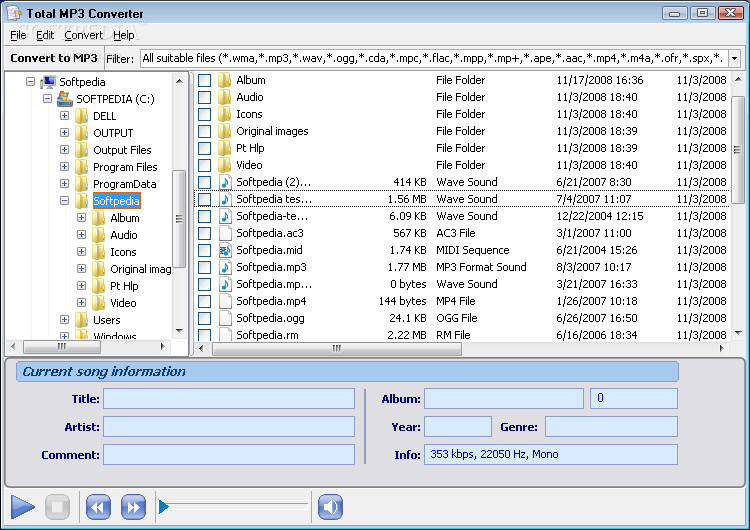
Task: Click the Artist input field
Action: click(x=229, y=427)
